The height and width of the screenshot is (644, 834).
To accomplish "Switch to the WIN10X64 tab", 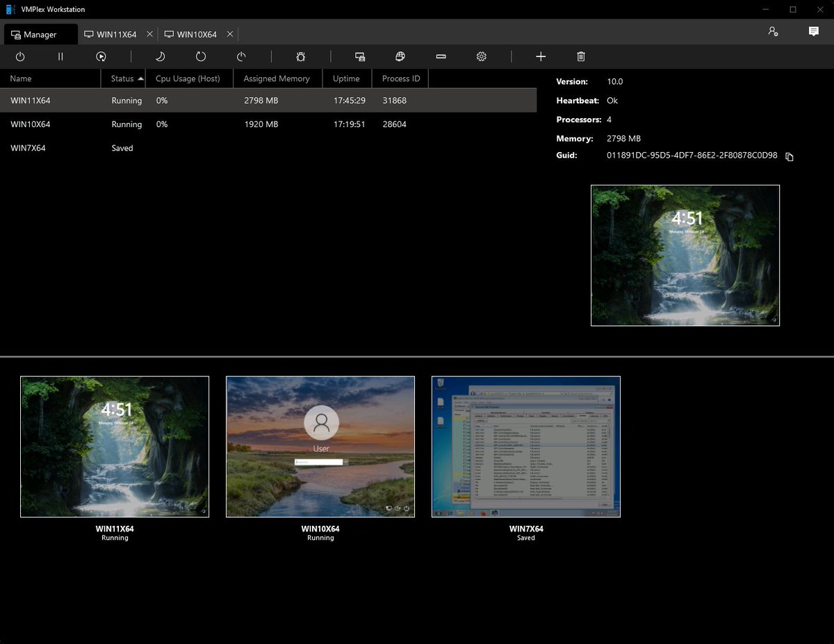I will pyautogui.click(x=190, y=34).
